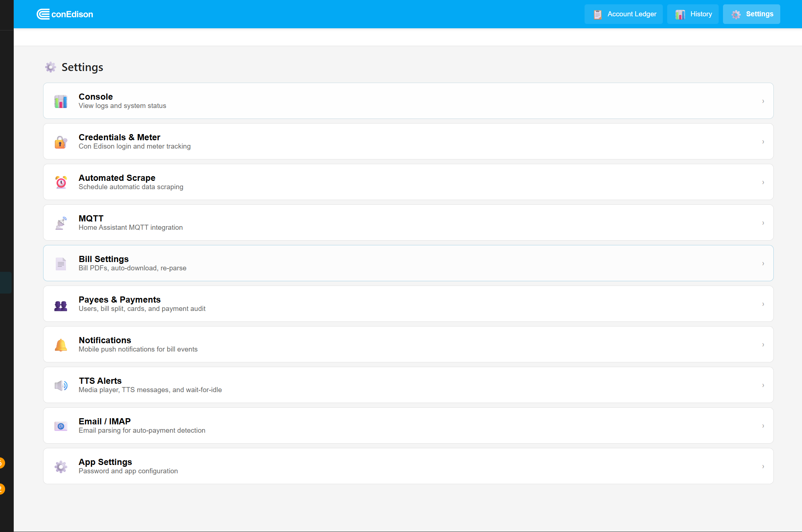
Task: Select the Settings tab in header
Action: tap(752, 14)
